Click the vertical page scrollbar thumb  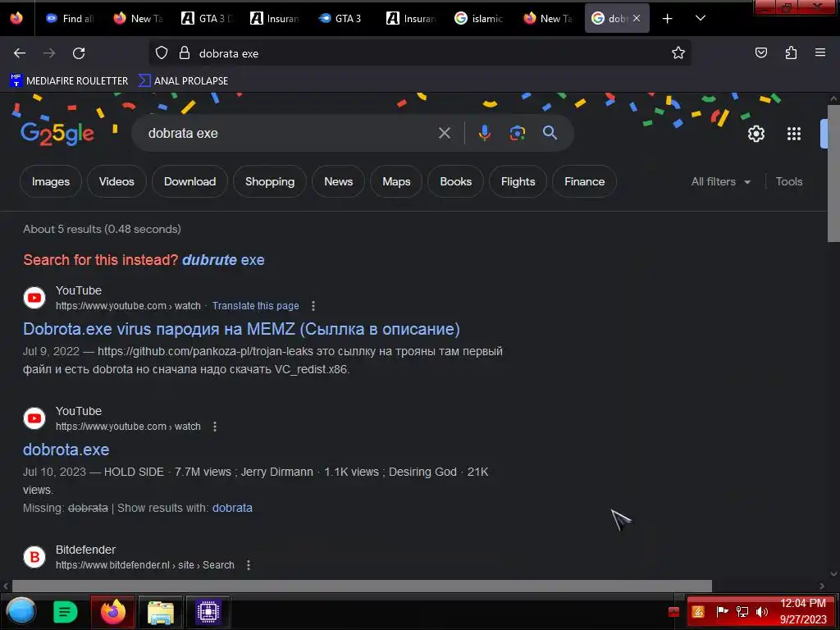[x=833, y=174]
